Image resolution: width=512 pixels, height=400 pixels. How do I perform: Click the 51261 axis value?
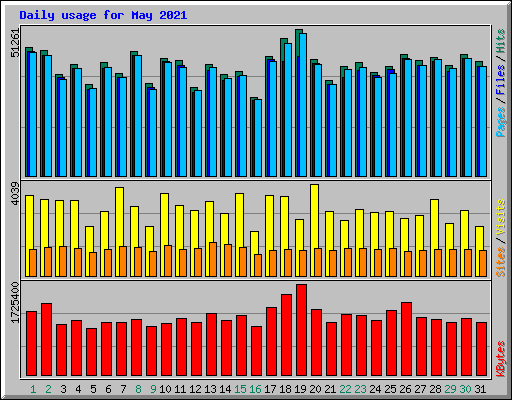tap(15, 43)
